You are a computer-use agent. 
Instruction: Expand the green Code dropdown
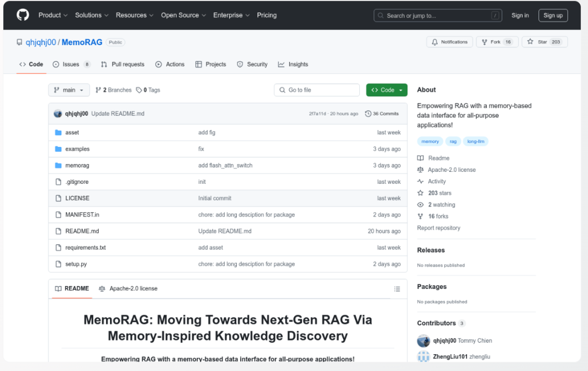(387, 90)
